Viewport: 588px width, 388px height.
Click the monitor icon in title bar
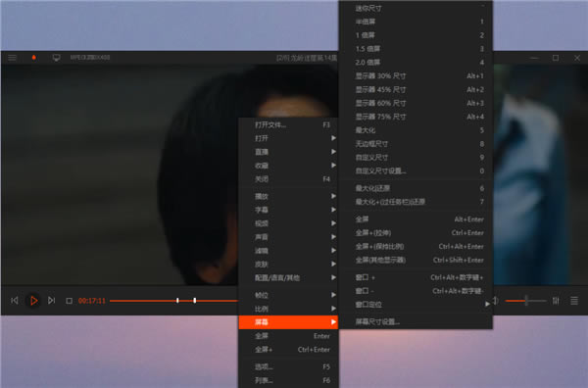click(x=56, y=58)
